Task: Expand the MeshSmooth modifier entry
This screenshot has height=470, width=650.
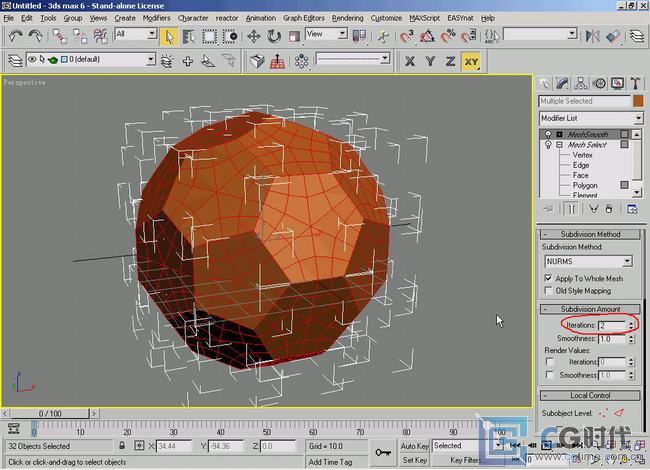Action: [x=559, y=134]
